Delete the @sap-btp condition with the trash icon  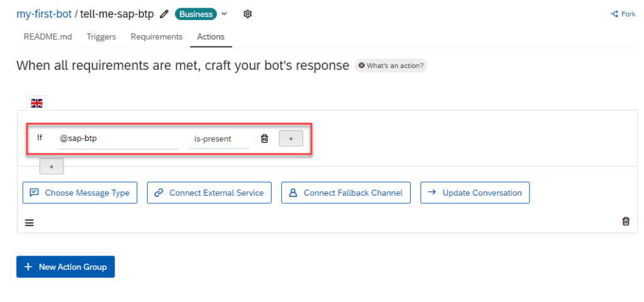265,138
